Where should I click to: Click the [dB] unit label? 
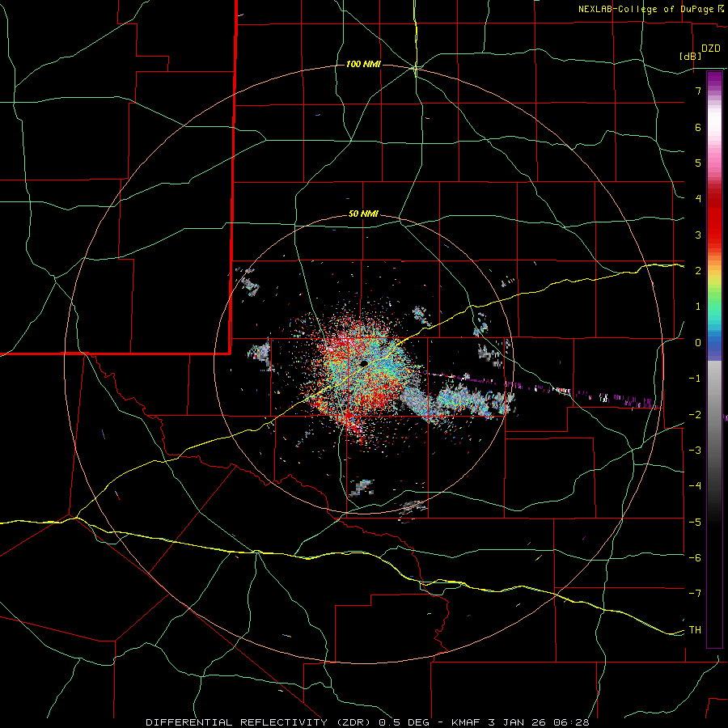click(690, 56)
